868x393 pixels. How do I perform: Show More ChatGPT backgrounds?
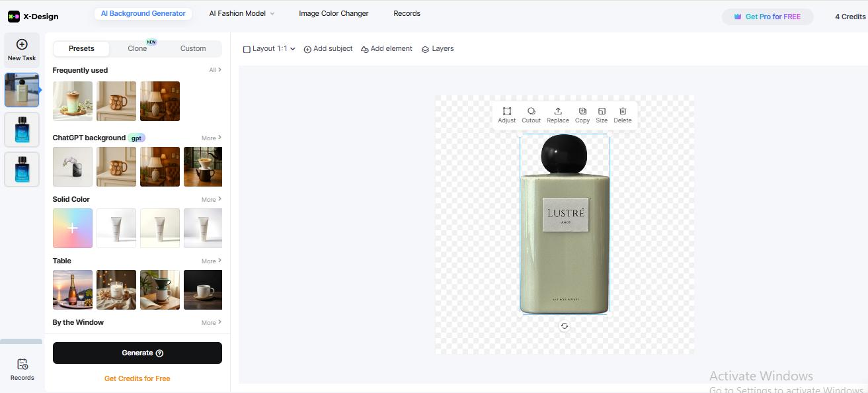tap(212, 138)
